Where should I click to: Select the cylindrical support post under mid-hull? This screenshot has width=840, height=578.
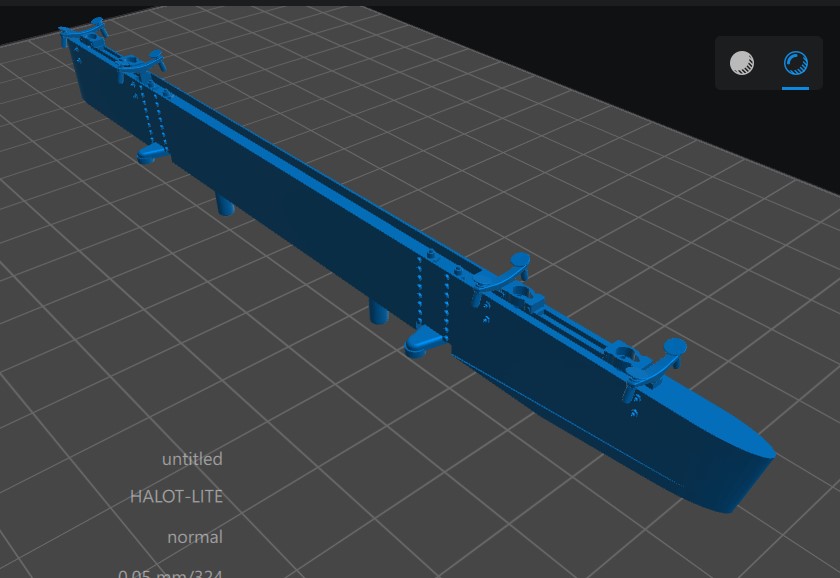(x=379, y=311)
